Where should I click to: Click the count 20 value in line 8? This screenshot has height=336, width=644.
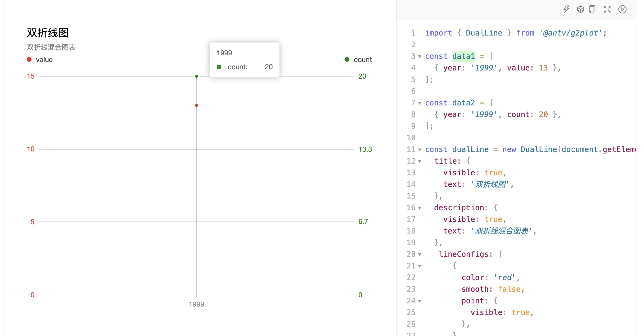click(543, 114)
